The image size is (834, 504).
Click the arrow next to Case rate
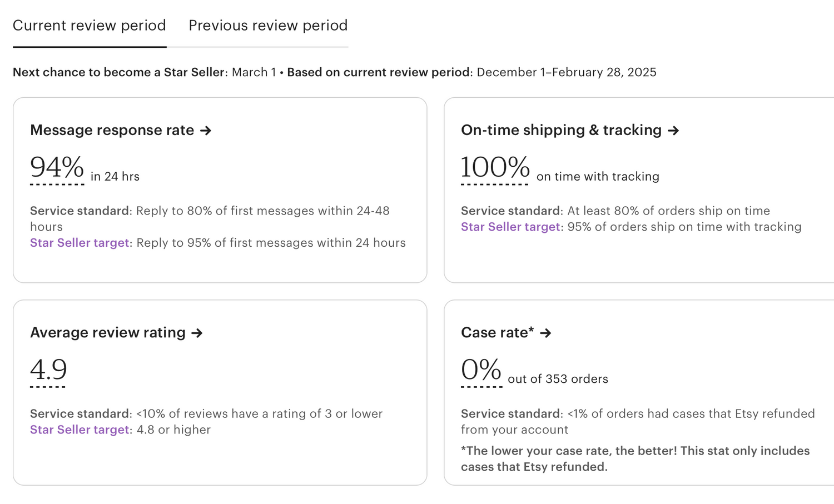pyautogui.click(x=545, y=333)
